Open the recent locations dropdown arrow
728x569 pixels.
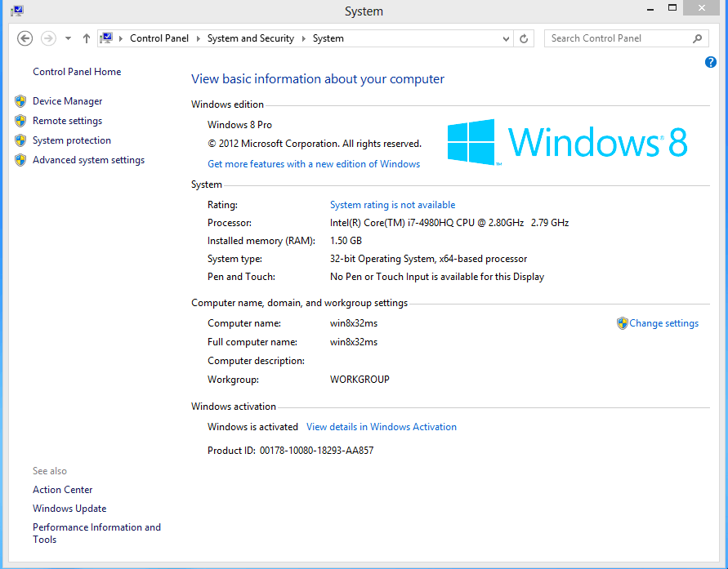[68, 38]
